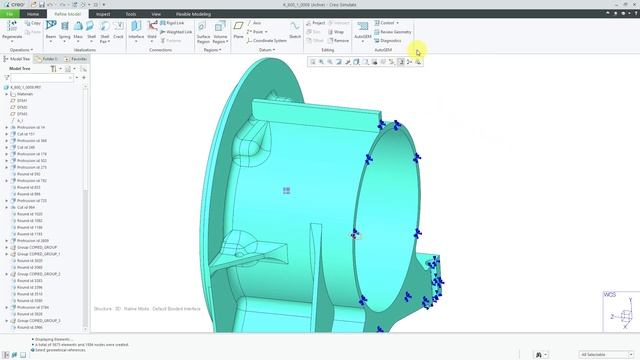Image resolution: width=640 pixels, height=360 pixels.
Task: Select Cut id 151 in Model Tree
Action: (26, 134)
